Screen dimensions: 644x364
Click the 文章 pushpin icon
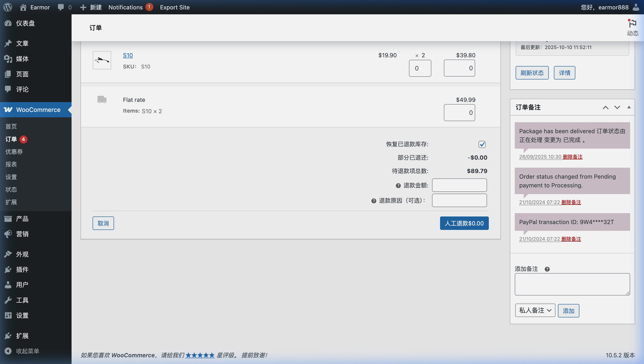(x=8, y=43)
